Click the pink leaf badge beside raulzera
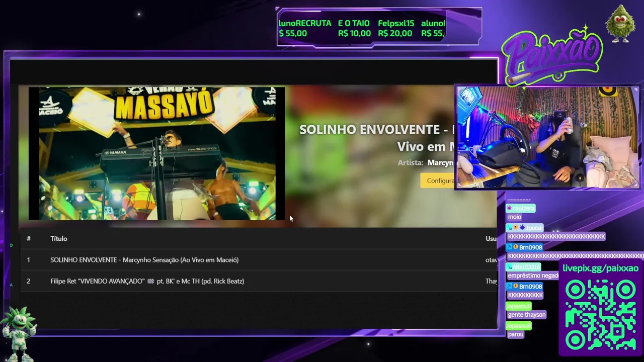The width and height of the screenshot is (644, 362). point(509,208)
